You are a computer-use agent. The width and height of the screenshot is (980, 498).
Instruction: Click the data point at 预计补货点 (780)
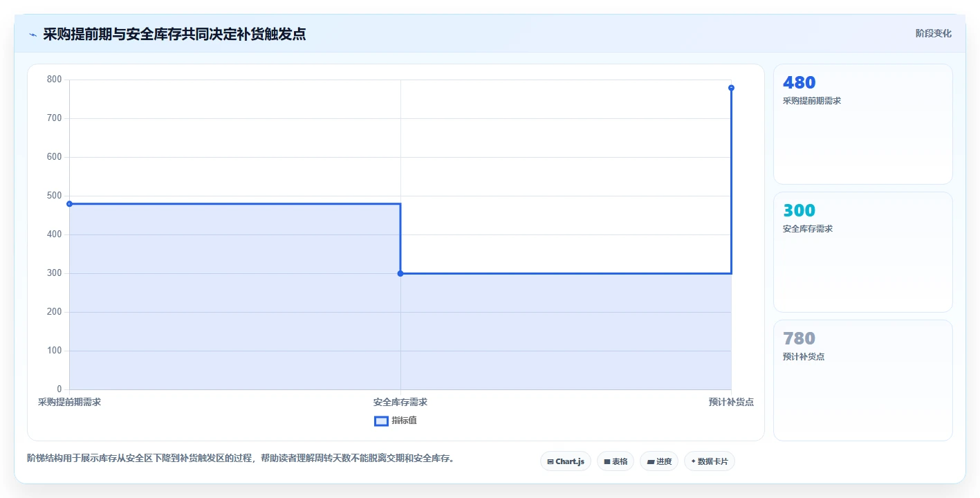(731, 88)
